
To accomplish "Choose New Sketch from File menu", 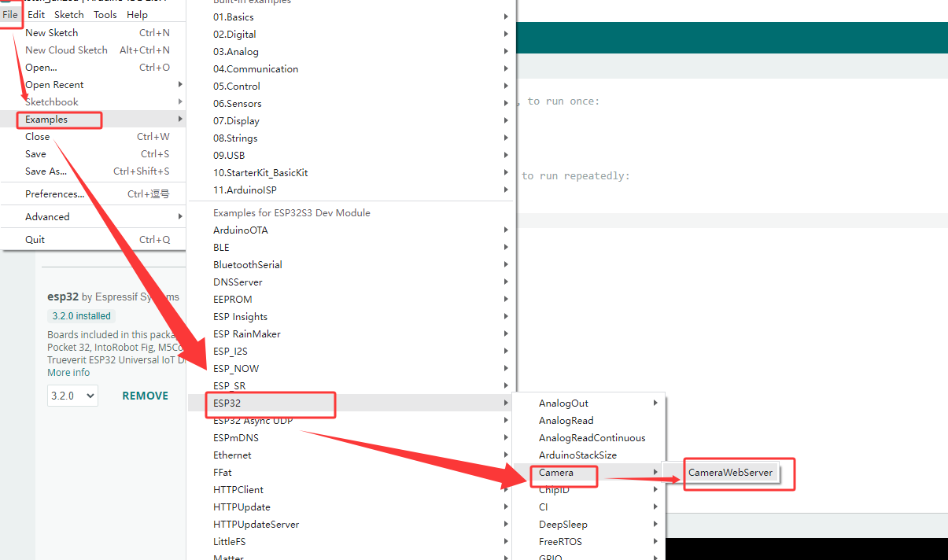I will [94, 33].
